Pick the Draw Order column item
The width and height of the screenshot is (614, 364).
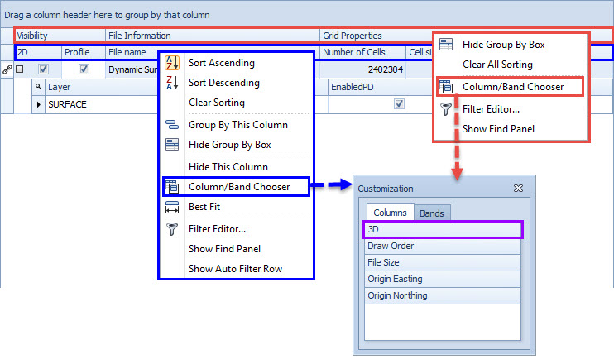pyautogui.click(x=443, y=246)
